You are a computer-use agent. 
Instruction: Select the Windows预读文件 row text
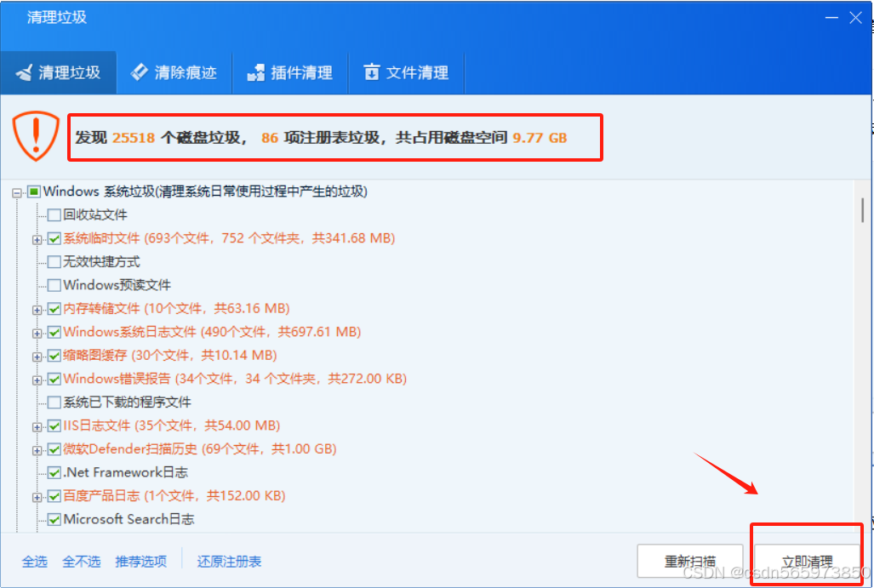[x=117, y=285]
